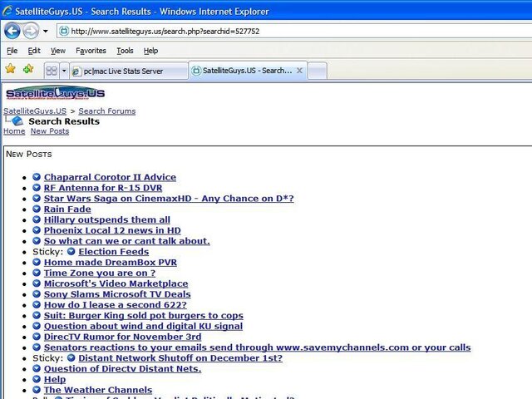Screen dimensions: 532x399
Task: Open the sticky Election Feeds thread
Action: tap(114, 252)
